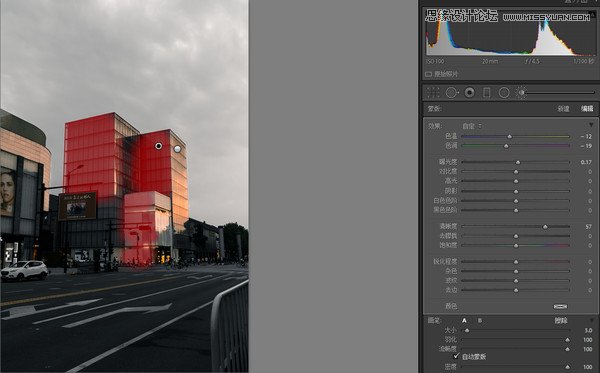
Task: Select the Spot Removal tool
Action: (452, 93)
